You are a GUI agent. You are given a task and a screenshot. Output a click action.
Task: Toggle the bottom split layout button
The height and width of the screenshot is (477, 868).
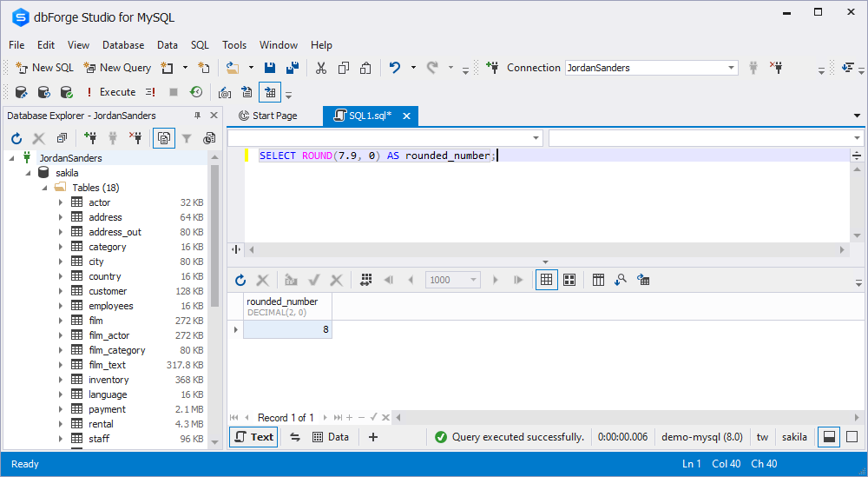tap(829, 437)
